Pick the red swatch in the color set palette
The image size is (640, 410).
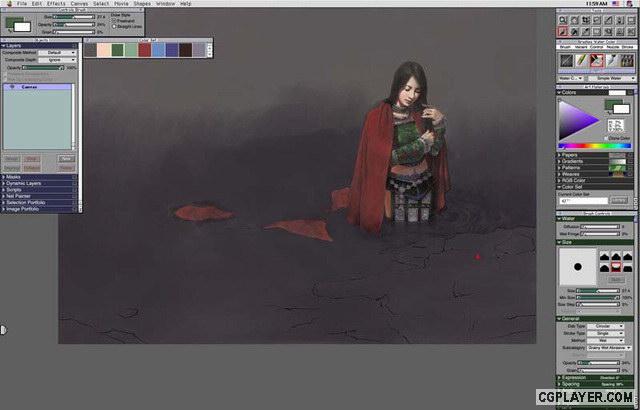coord(144,50)
